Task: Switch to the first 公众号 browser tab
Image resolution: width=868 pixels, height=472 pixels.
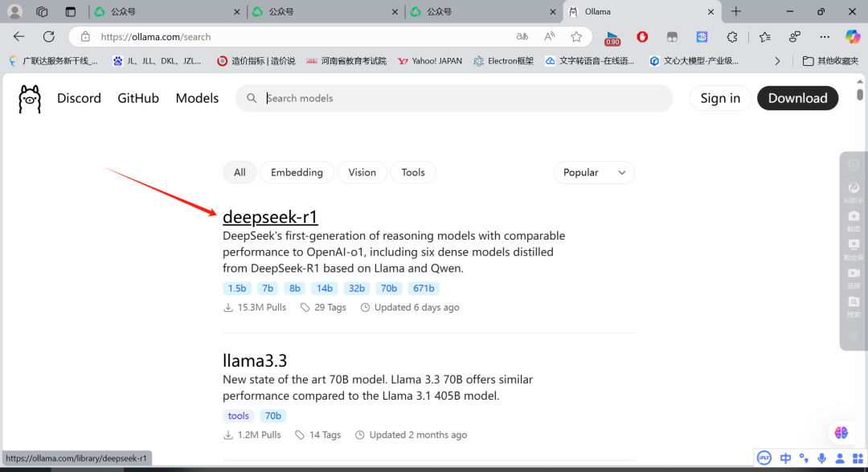Action: [166, 11]
